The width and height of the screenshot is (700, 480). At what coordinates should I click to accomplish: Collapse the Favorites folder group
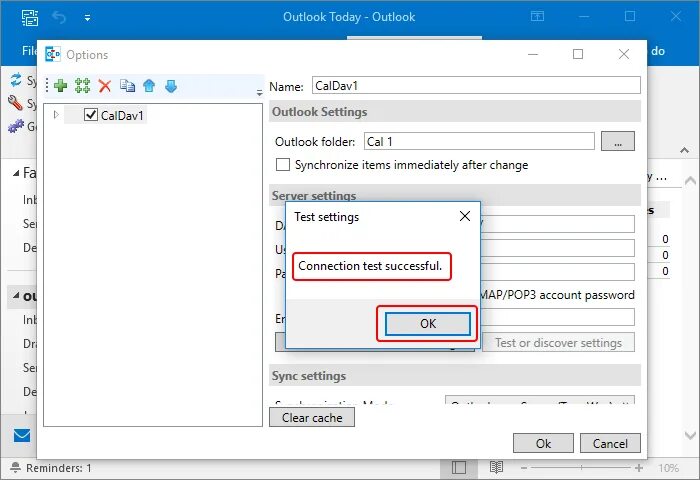(16, 173)
